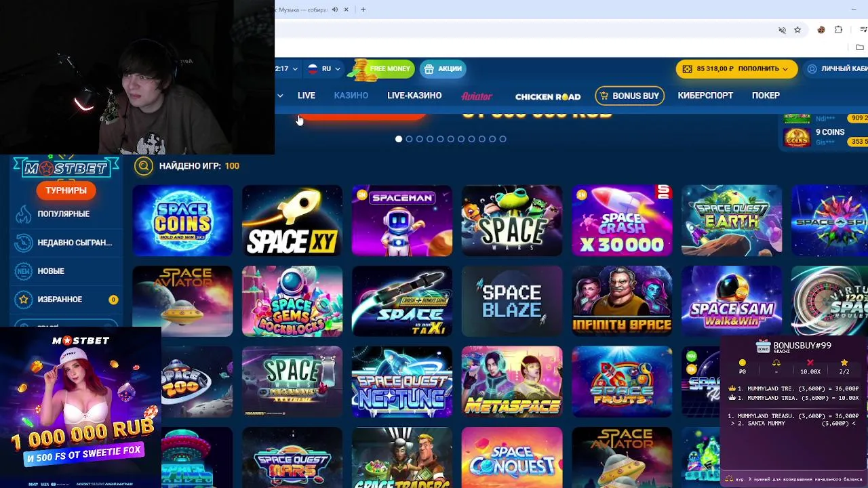Open the Space Fruits game
This screenshot has height=488, width=868.
(x=622, y=382)
